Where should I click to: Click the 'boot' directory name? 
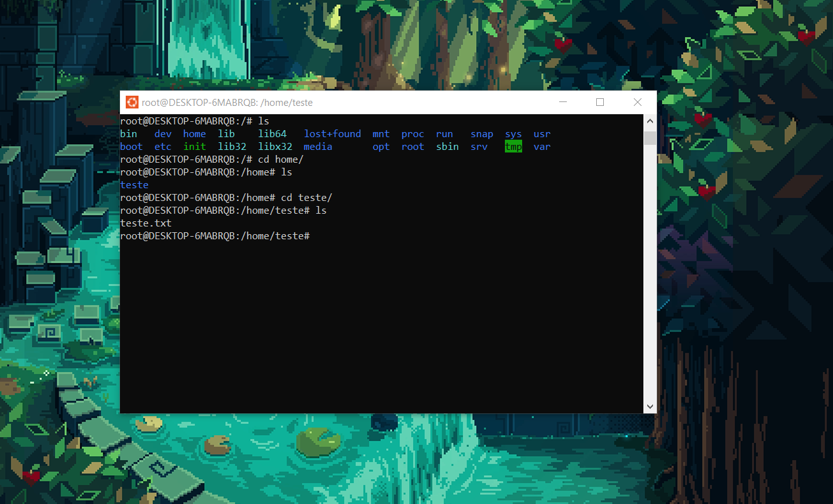131,147
